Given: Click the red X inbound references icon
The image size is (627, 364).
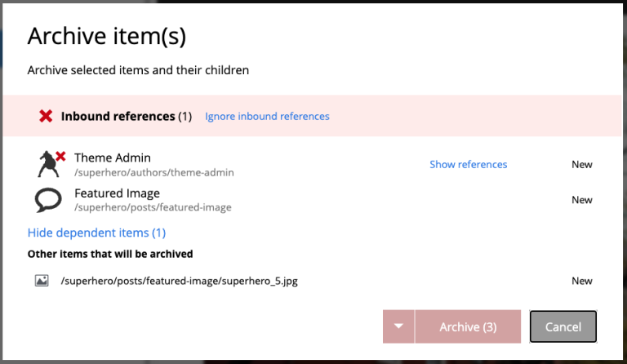Looking at the screenshot, I should (x=46, y=116).
